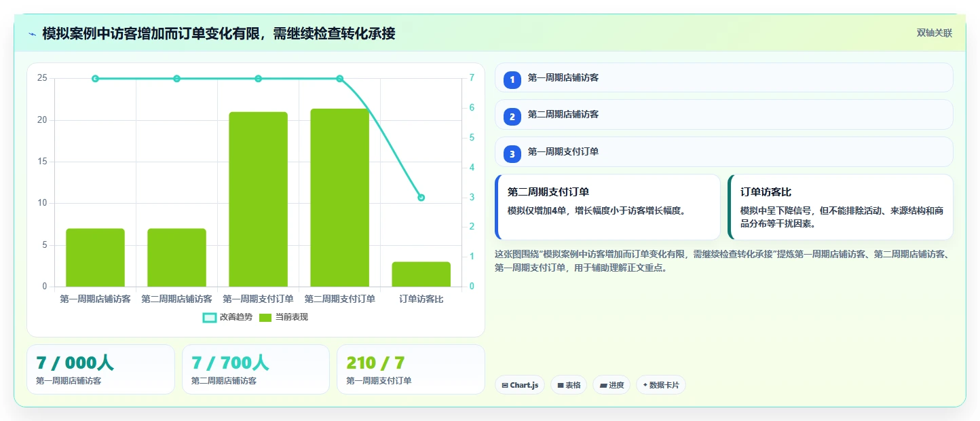The image size is (980, 421).
Task: Click the trend line point above 订单访客比
Action: (421, 198)
